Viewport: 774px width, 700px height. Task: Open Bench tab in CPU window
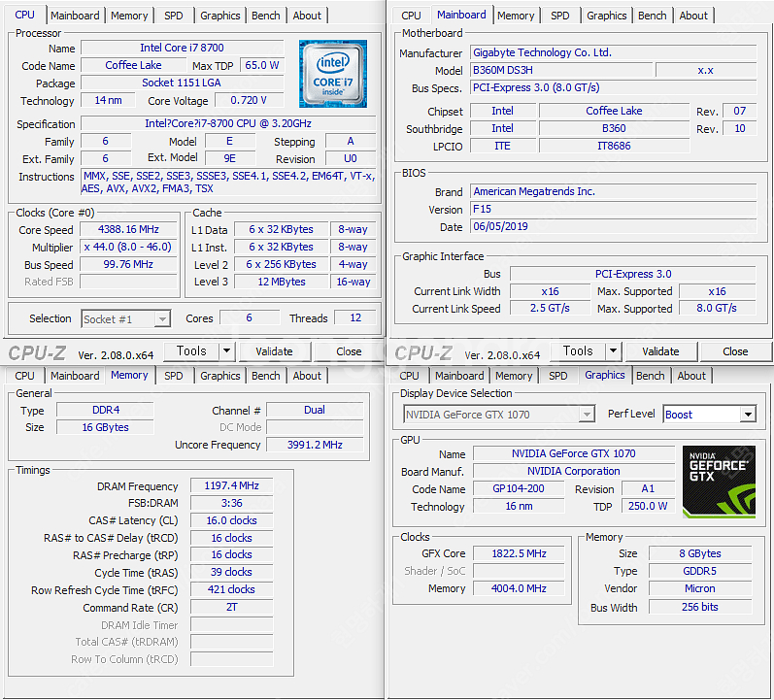coord(265,16)
